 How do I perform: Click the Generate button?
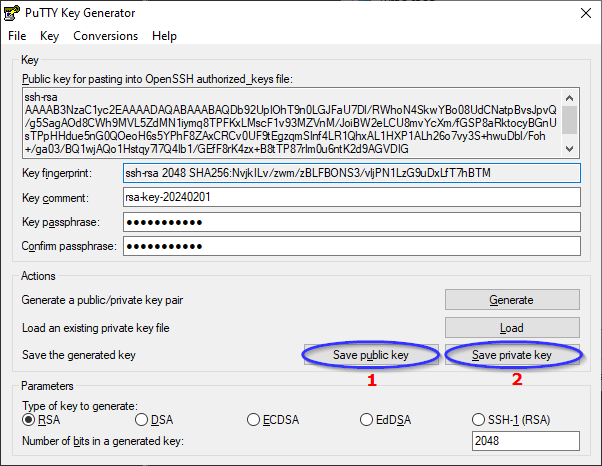point(511,299)
